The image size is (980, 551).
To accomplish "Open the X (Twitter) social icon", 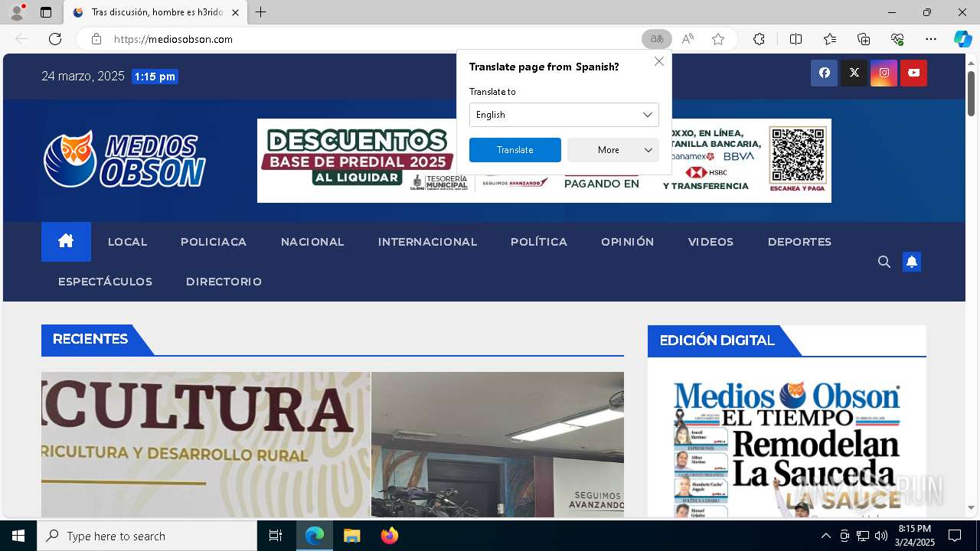I will click(x=854, y=73).
